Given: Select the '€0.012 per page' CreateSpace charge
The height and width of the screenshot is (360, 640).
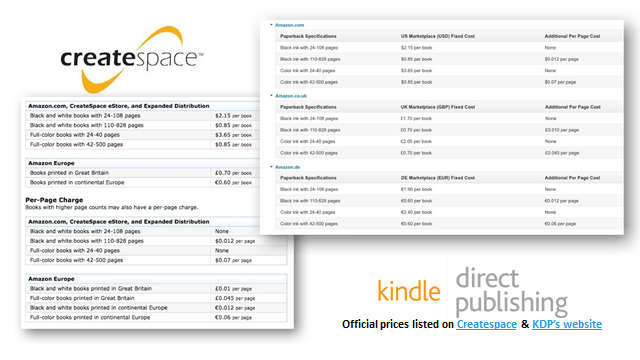Looking at the screenshot, I should [235, 308].
